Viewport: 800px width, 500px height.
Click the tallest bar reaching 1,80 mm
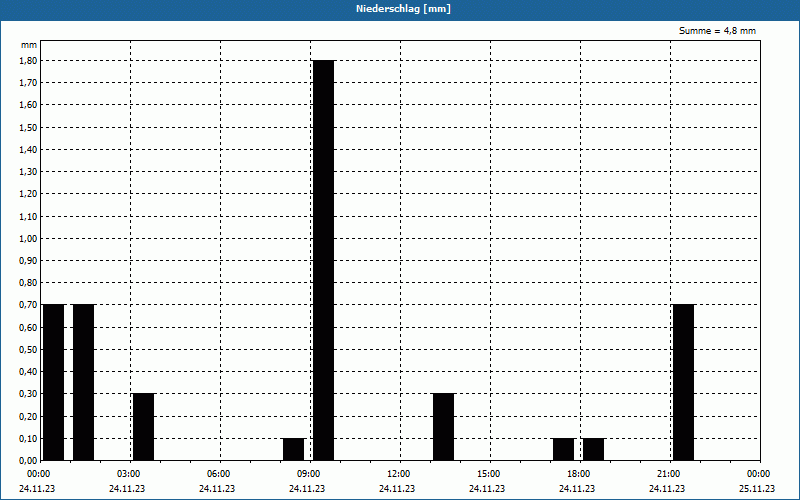323,260
